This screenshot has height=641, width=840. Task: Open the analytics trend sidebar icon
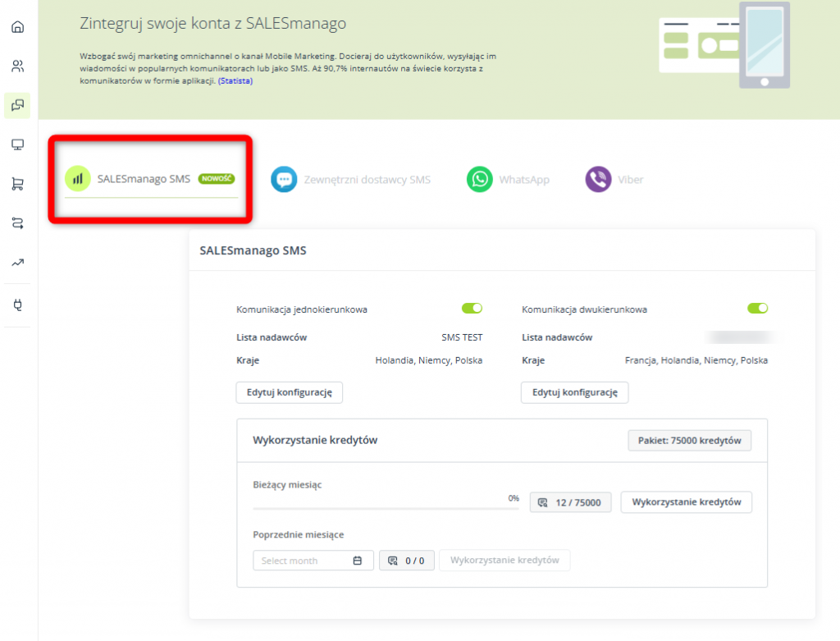click(x=18, y=263)
